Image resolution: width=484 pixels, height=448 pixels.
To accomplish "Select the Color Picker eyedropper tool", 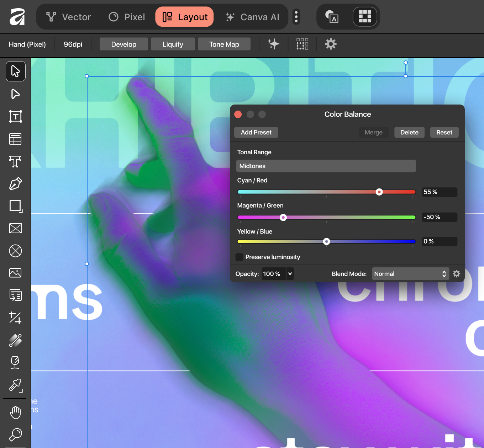I will coord(16,385).
